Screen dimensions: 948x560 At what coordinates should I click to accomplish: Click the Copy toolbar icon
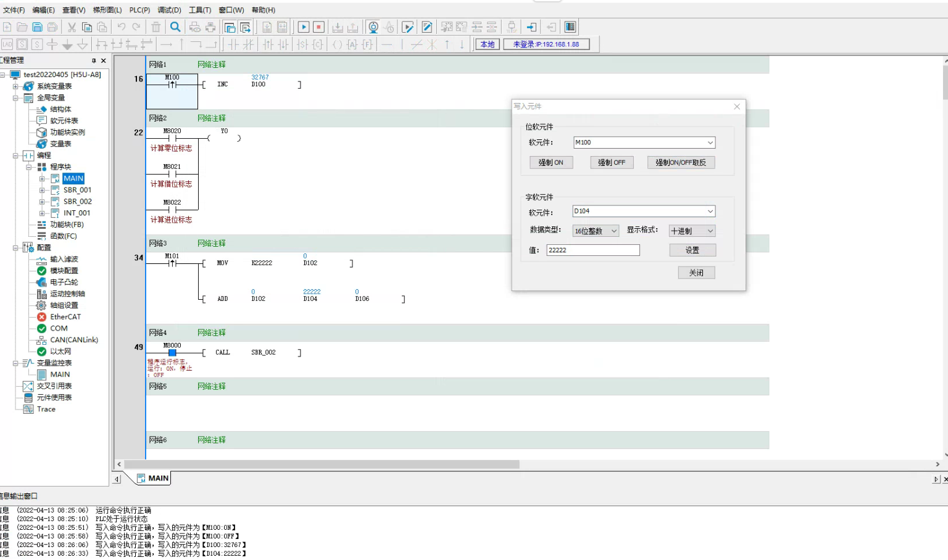(87, 27)
